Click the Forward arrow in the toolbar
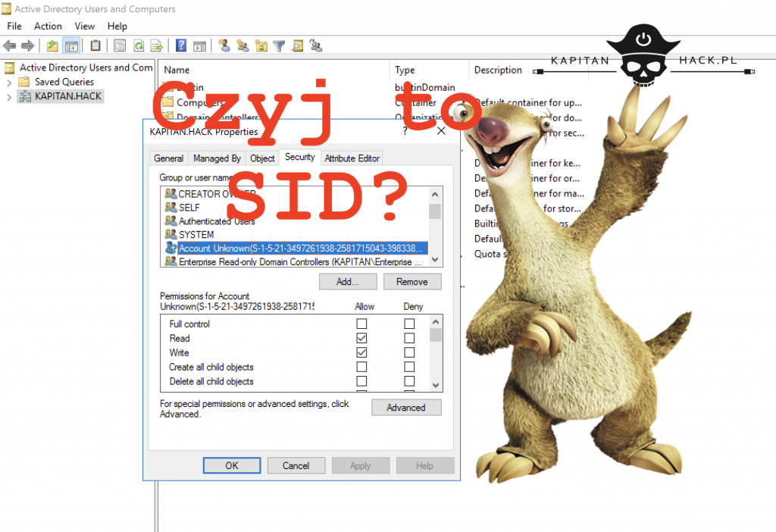Screen dimensions: 776x532 click(x=28, y=46)
